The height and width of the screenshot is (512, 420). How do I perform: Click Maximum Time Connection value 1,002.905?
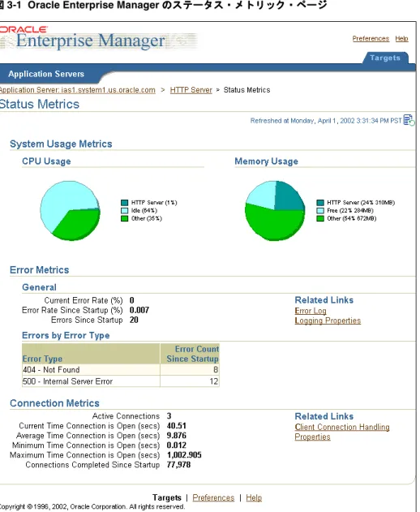point(184,455)
